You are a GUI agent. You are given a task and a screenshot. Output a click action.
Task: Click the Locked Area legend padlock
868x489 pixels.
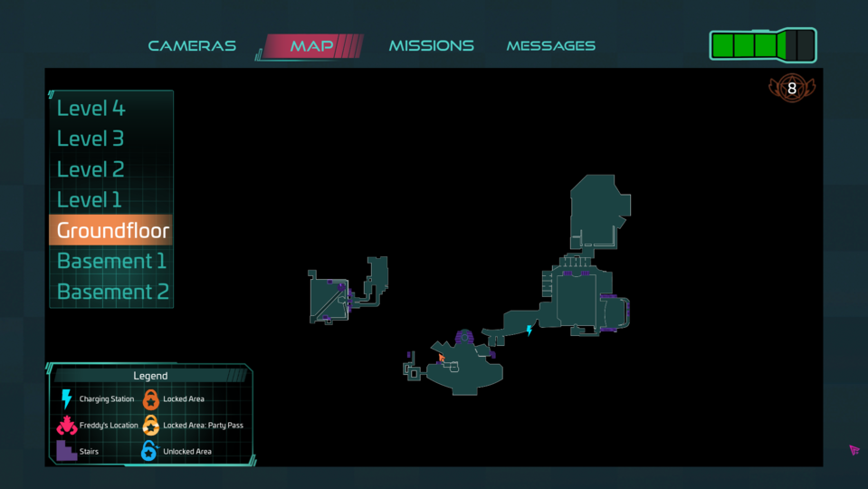[x=150, y=398]
